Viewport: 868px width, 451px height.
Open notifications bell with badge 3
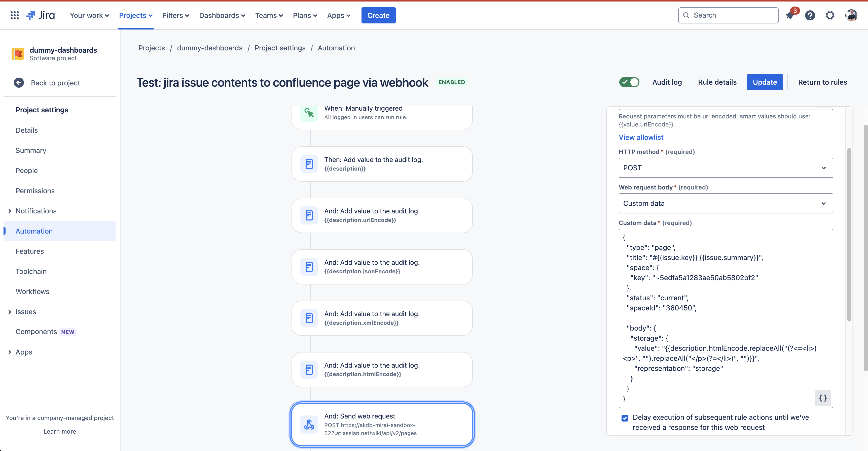pos(790,16)
